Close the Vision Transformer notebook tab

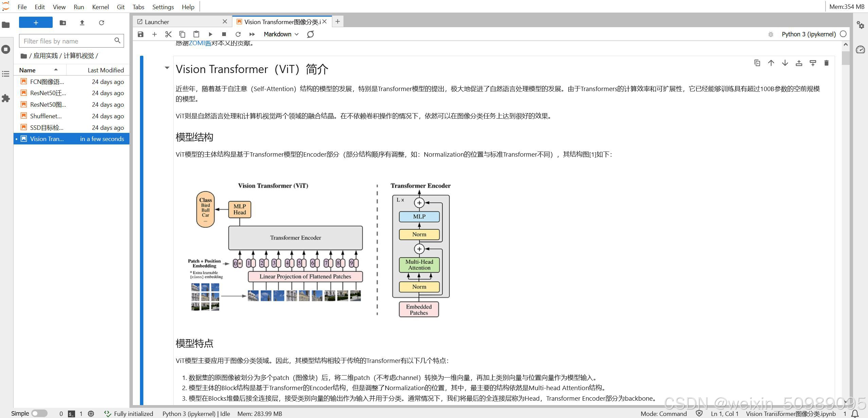324,21
